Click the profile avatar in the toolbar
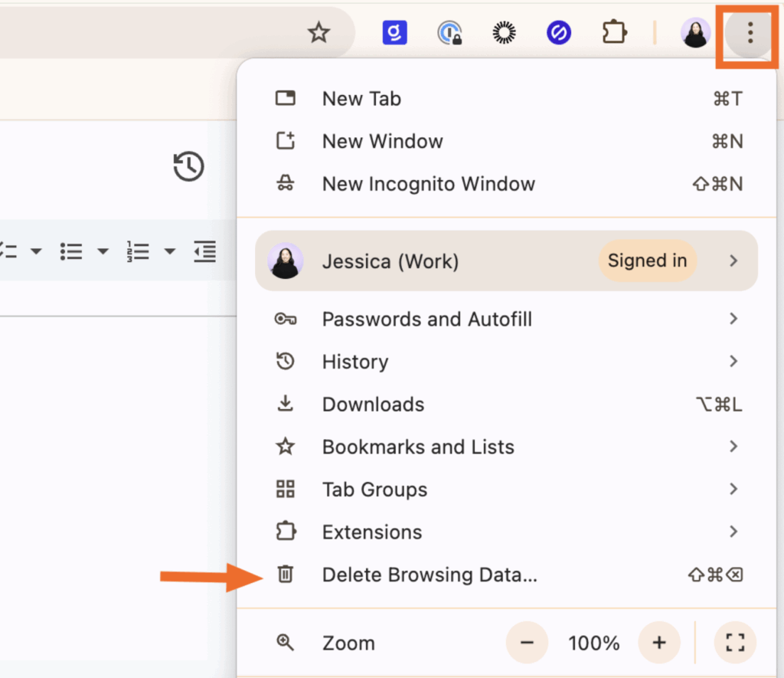Viewport: 784px width, 678px height. click(695, 32)
